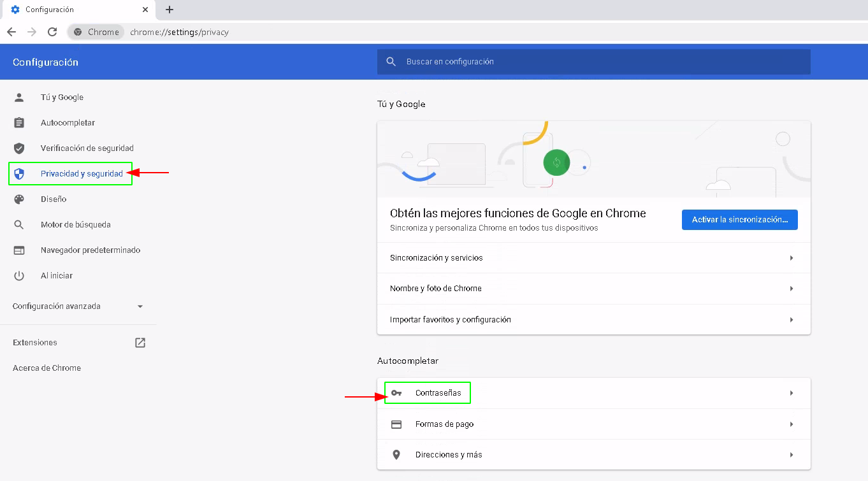
Task: Open Acerca de Chrome
Action: [47, 368]
